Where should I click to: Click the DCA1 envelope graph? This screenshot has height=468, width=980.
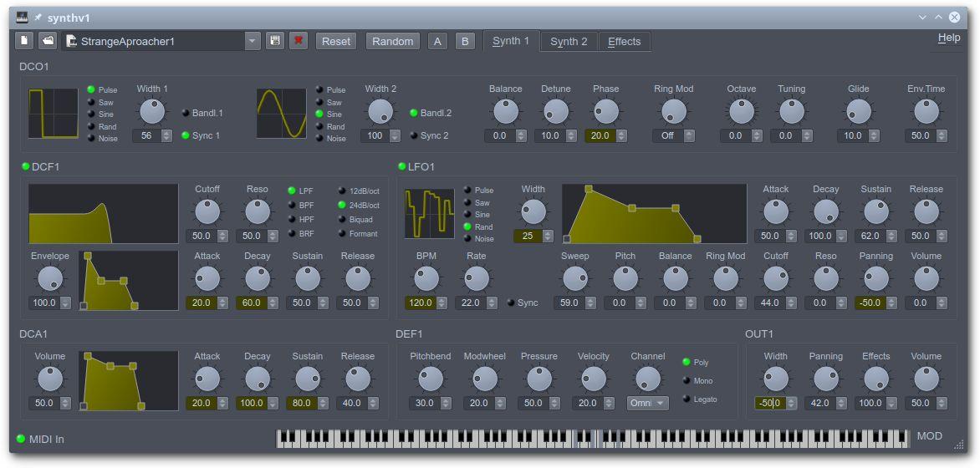pyautogui.click(x=128, y=380)
